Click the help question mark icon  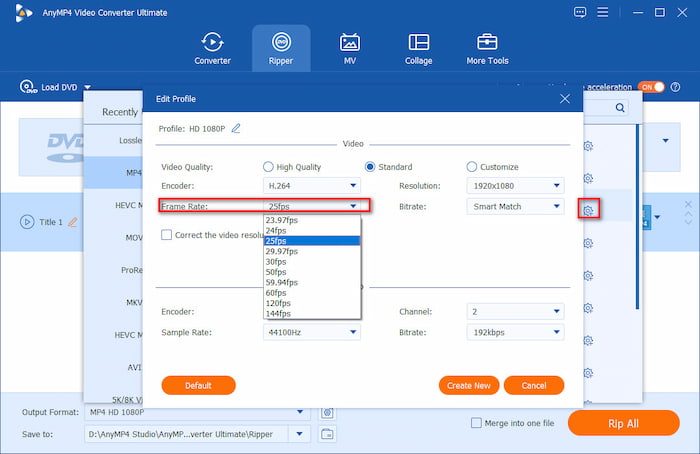[x=675, y=87]
